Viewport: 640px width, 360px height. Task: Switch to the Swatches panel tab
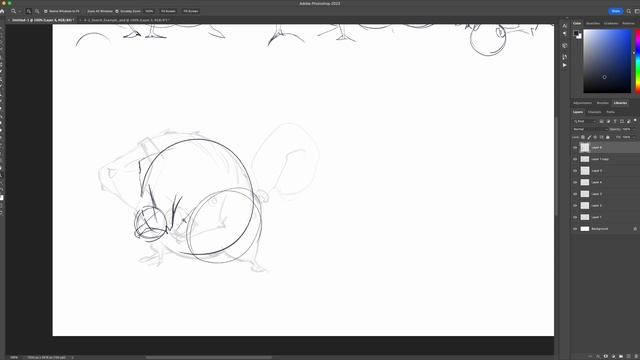click(593, 23)
